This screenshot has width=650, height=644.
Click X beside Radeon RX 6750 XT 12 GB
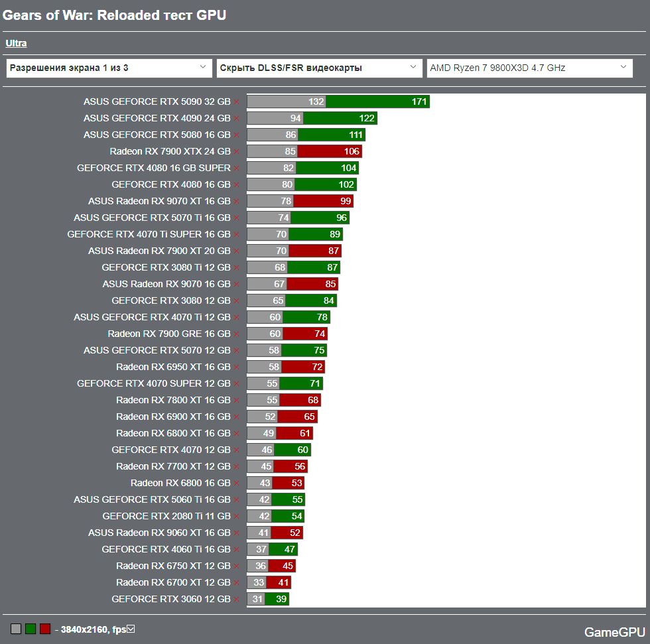(x=236, y=566)
